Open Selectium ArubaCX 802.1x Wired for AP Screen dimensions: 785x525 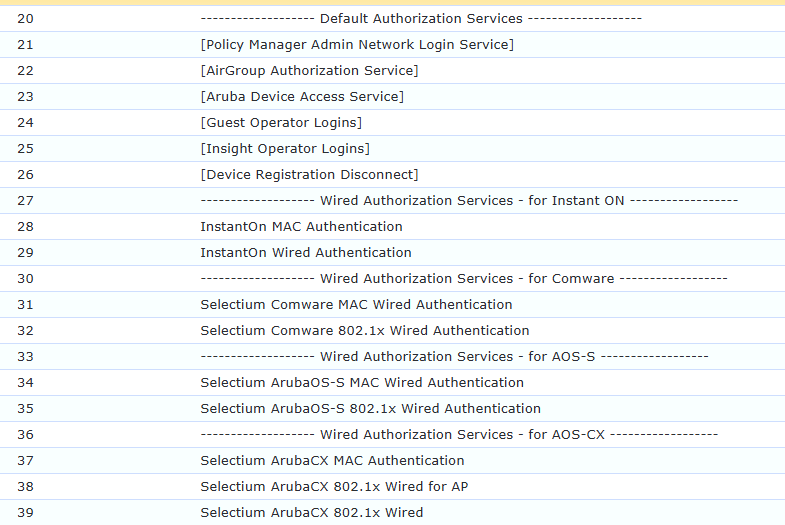[x=334, y=487]
